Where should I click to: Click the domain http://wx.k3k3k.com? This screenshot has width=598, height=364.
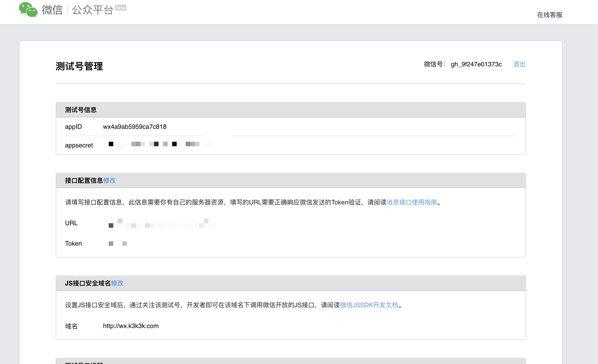tap(130, 326)
